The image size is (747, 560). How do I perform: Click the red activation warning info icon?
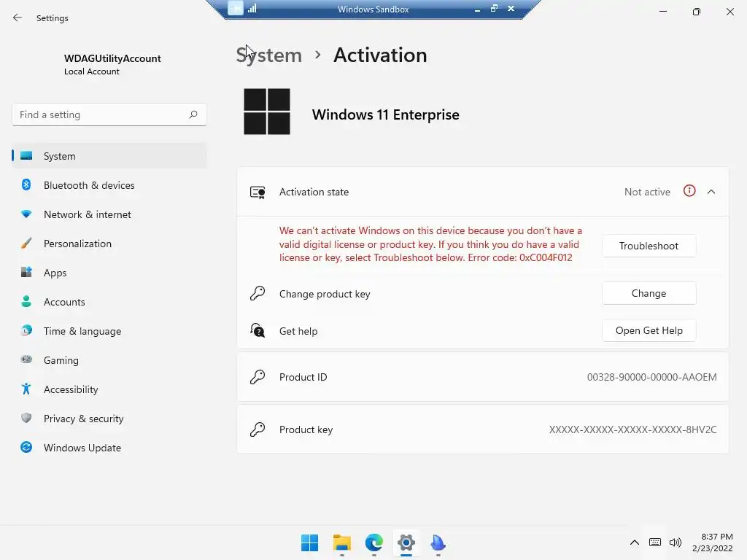click(689, 191)
